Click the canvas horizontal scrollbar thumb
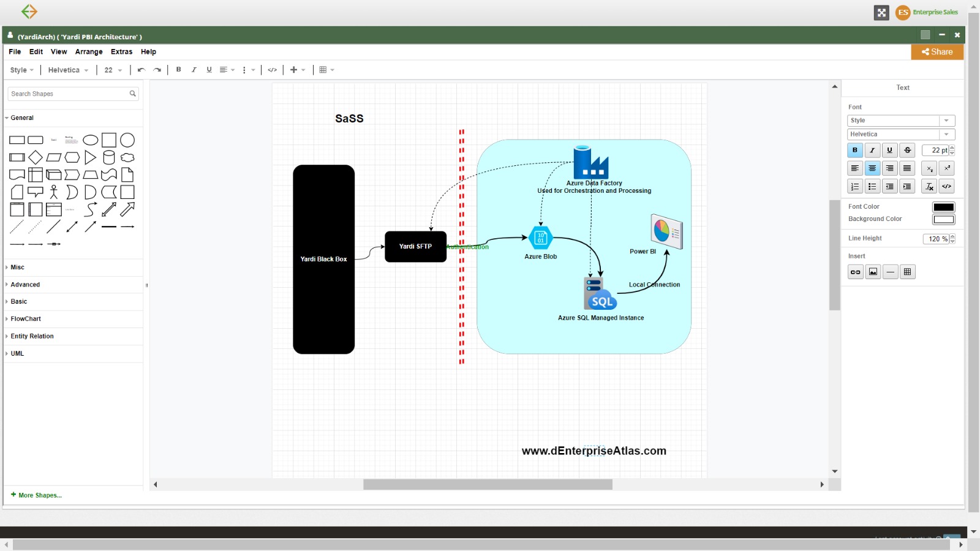Viewport: 980px width, 551px height. [x=488, y=484]
